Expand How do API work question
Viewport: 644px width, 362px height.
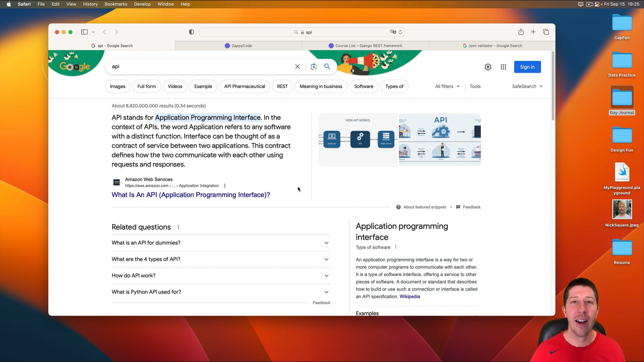[x=221, y=276]
